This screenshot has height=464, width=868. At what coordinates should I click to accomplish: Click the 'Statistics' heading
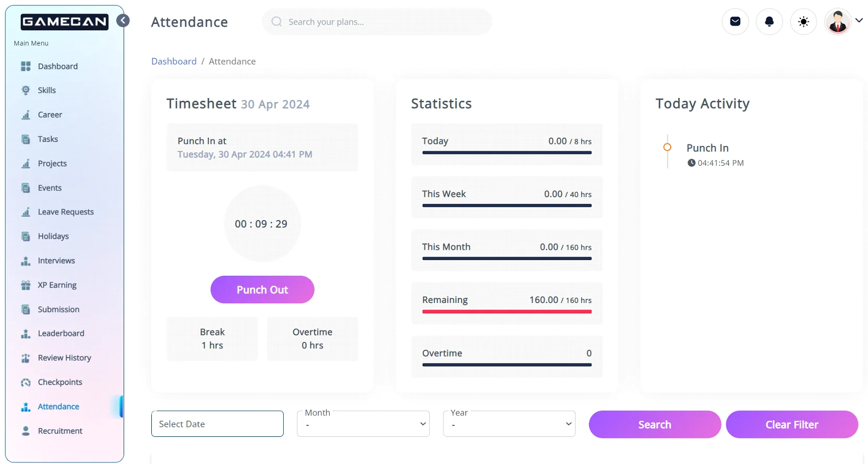pyautogui.click(x=441, y=104)
